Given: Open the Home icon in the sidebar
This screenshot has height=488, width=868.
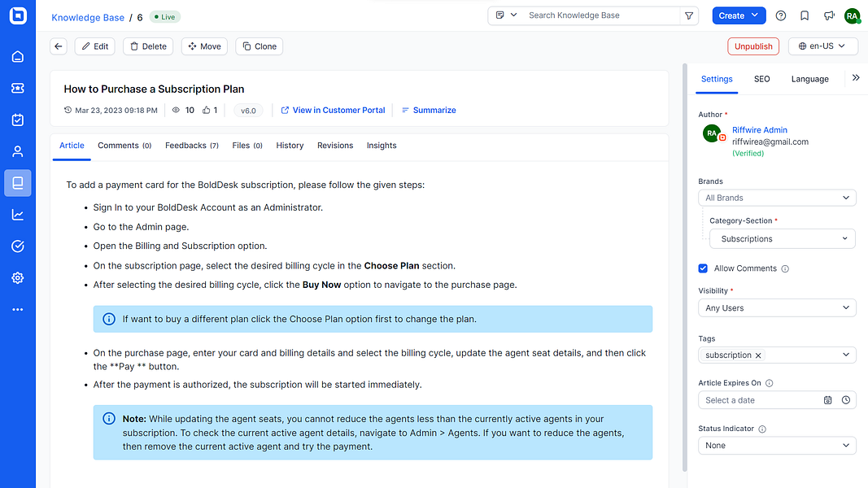Looking at the screenshot, I should tap(18, 56).
